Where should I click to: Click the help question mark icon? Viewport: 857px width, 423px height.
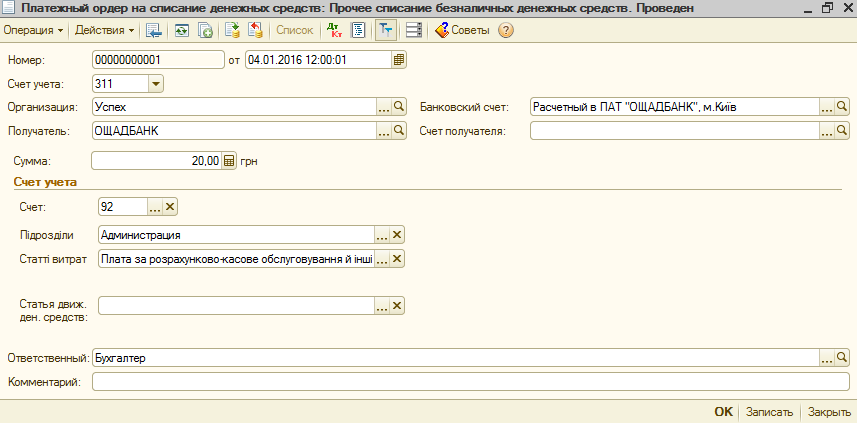[x=506, y=30]
